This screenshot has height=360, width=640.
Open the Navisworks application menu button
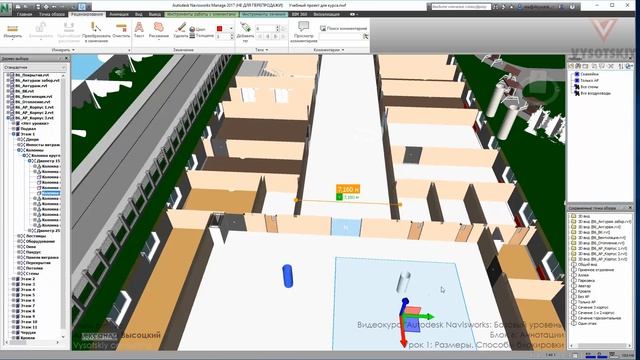(x=6, y=8)
